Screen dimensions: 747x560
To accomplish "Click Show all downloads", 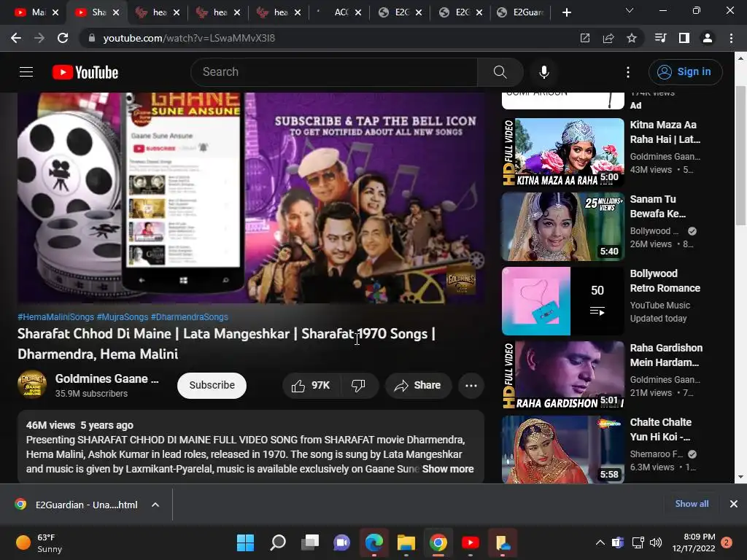I will pos(692,504).
